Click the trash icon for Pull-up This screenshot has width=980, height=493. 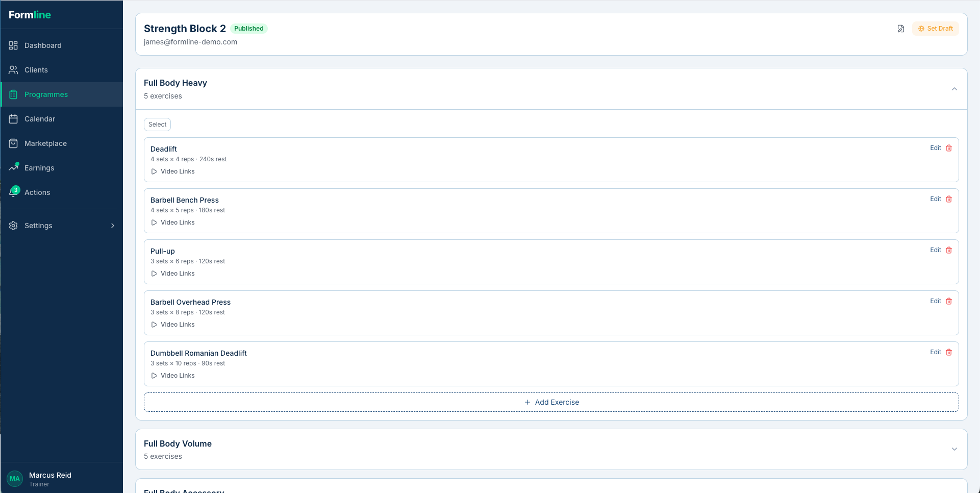pos(949,250)
